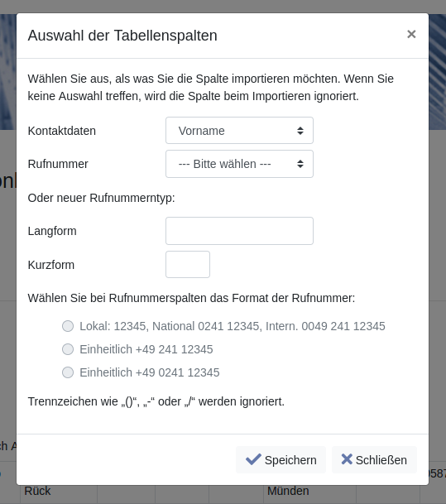Select the radio circle for 'Einheitlich +49 241 12345'

pos(68,349)
